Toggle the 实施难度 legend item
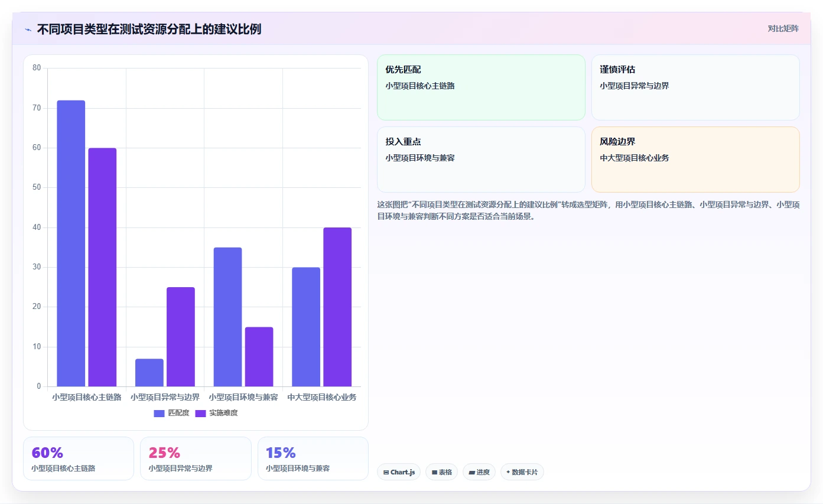 (216, 413)
